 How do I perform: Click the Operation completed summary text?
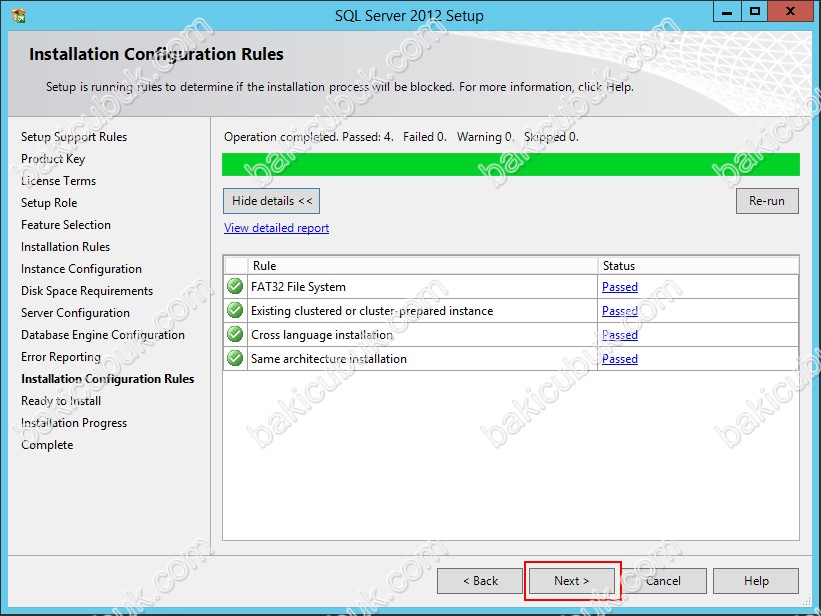click(401, 137)
